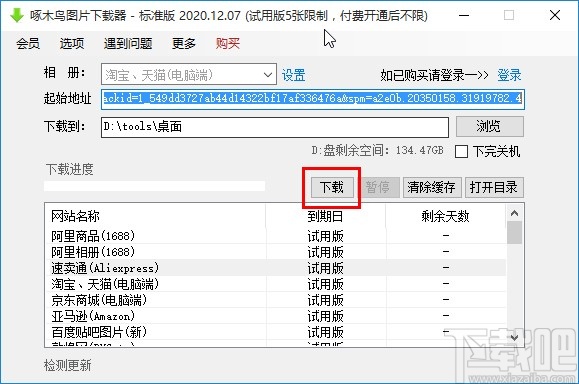Select the 京东商城(电脑端) row

coord(275,300)
